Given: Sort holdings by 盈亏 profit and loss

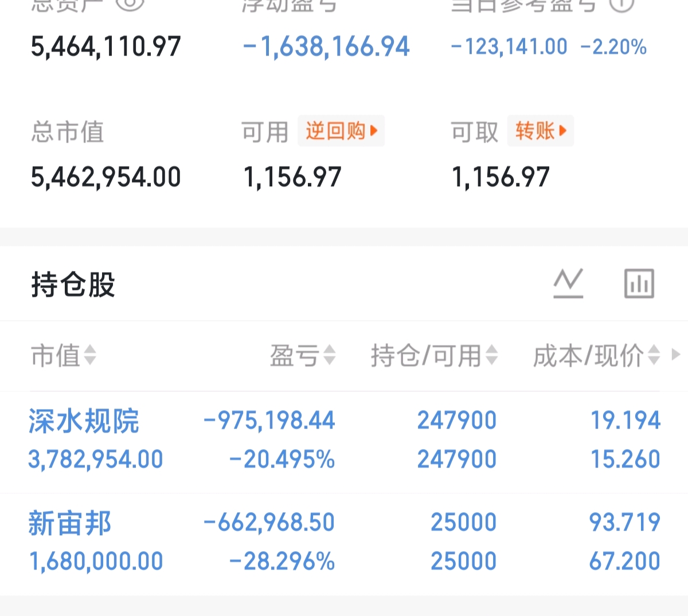Looking at the screenshot, I should 303,355.
